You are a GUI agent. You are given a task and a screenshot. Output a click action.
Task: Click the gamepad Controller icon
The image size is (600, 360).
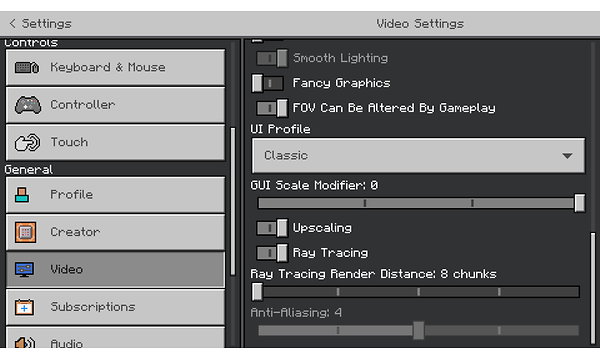point(28,105)
